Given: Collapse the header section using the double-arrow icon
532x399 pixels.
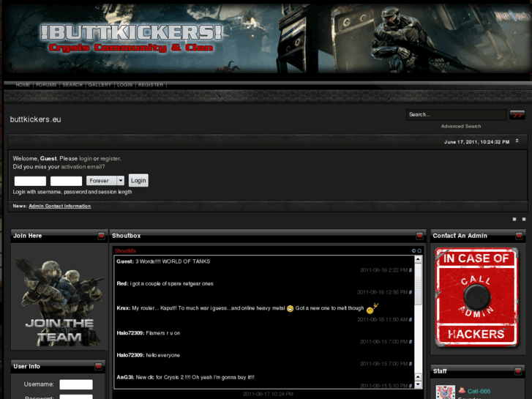Looking at the screenshot, I should (517, 141).
